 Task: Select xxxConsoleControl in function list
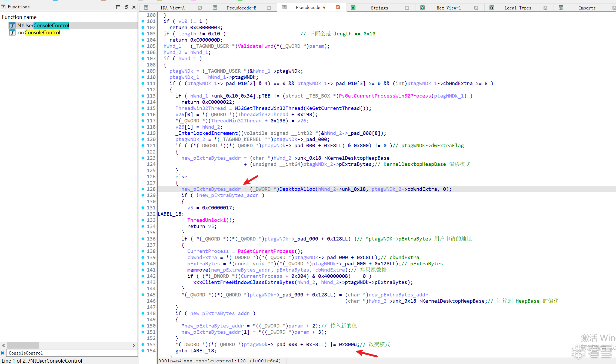[39, 33]
